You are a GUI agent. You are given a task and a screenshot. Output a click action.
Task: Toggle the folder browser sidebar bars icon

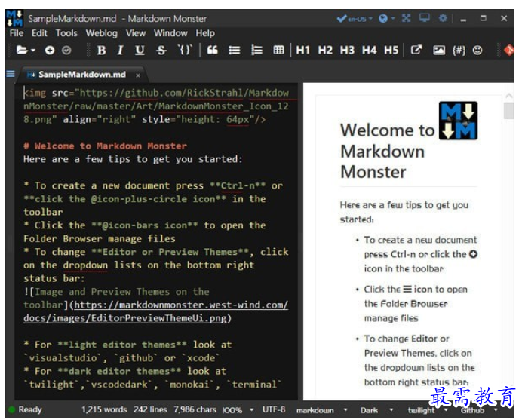(x=11, y=74)
